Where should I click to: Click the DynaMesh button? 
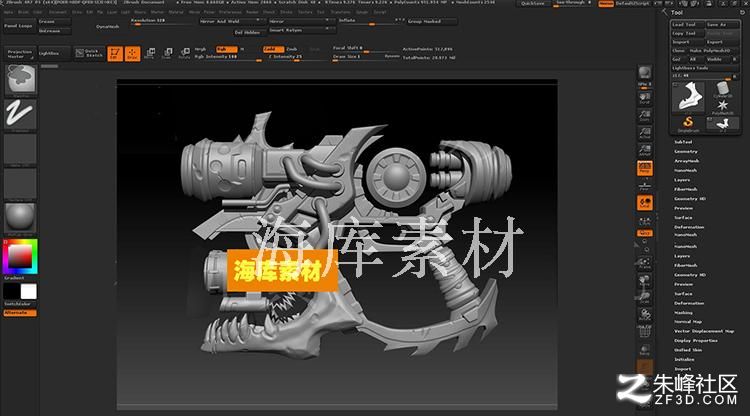click(107, 26)
